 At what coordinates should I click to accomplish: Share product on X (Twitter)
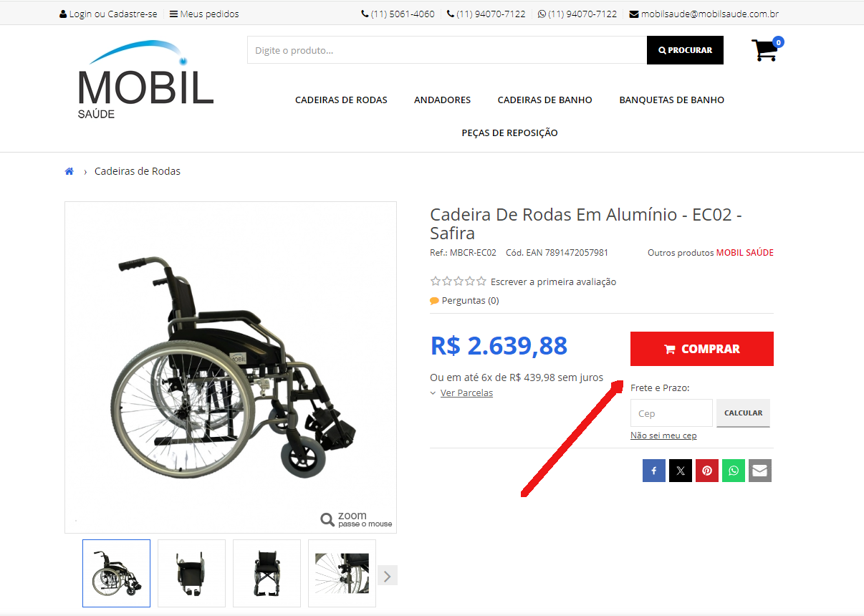pos(681,471)
